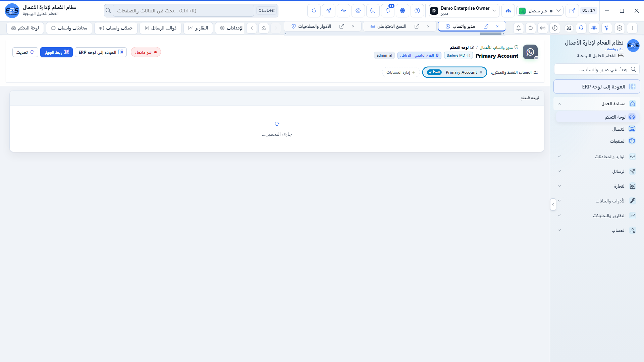644x362 pixels.
Task: Open the settings gear icon in top bar
Action: [x=358, y=11]
